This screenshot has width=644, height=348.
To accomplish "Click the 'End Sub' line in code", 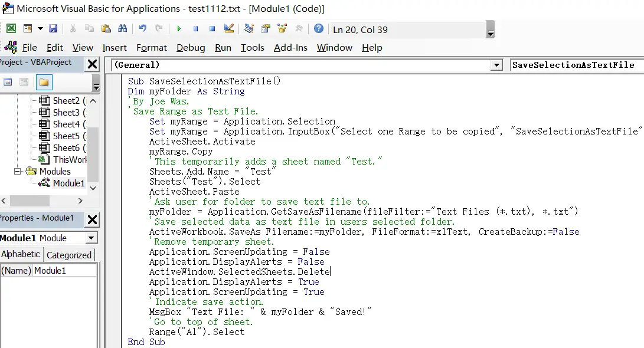I will tap(146, 342).
